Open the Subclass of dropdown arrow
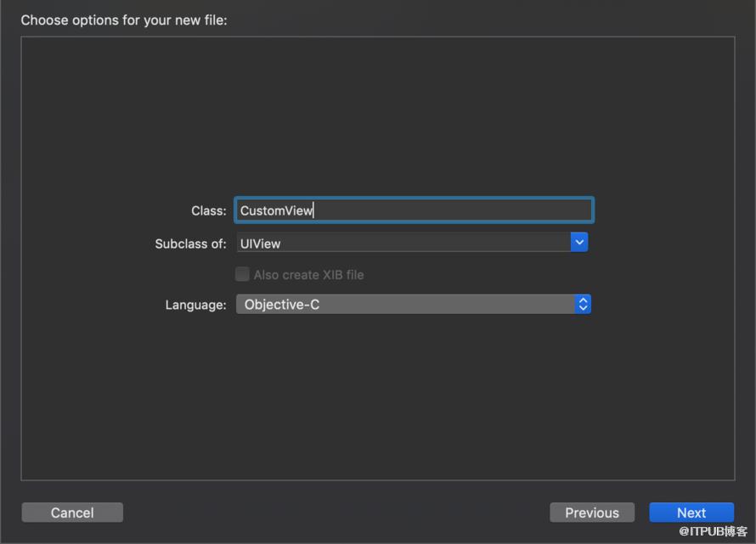The width and height of the screenshot is (756, 544). (x=579, y=243)
